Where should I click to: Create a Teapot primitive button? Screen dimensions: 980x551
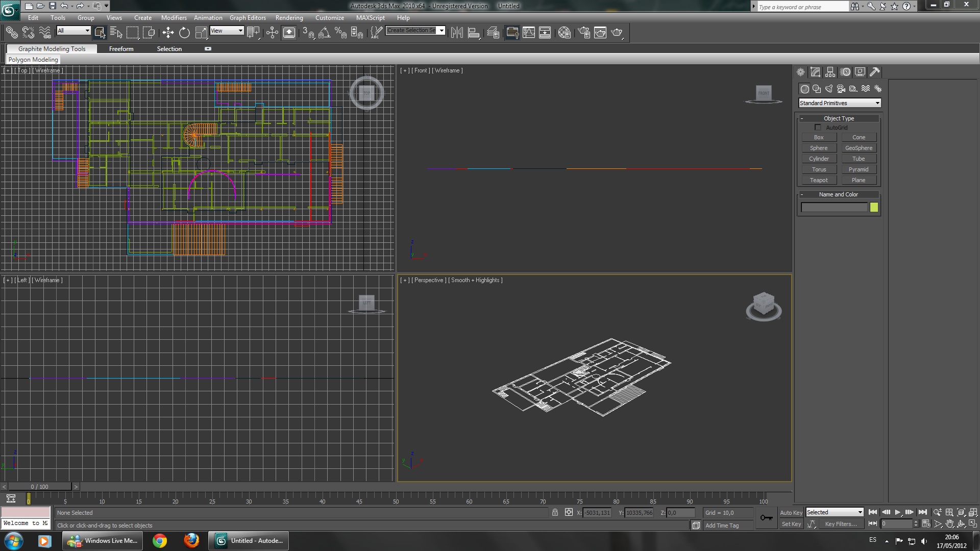tap(819, 180)
